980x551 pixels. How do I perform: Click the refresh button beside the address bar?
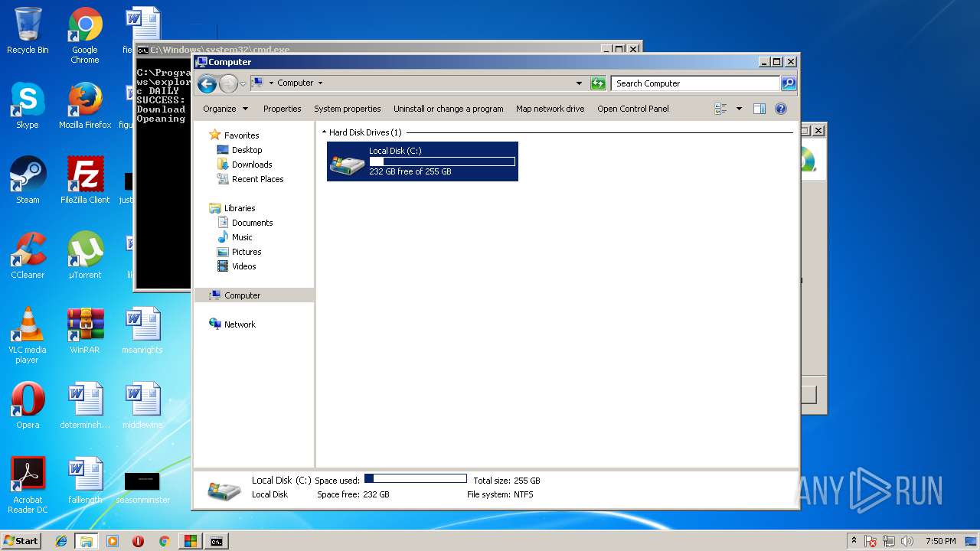point(598,83)
